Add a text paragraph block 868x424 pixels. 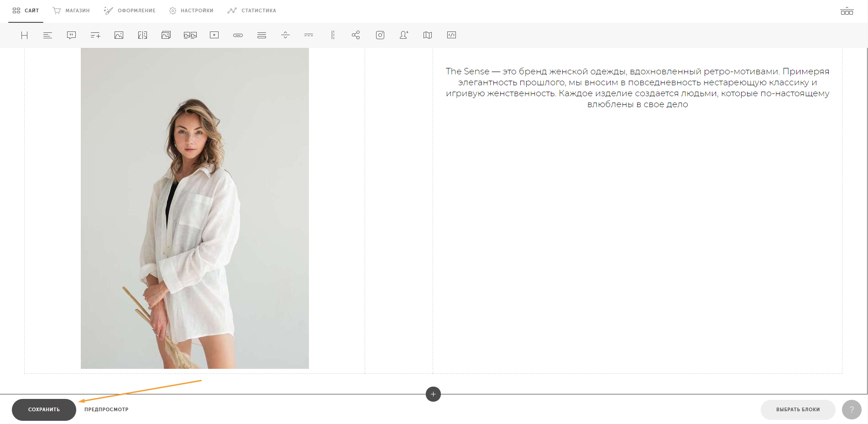pos(48,35)
